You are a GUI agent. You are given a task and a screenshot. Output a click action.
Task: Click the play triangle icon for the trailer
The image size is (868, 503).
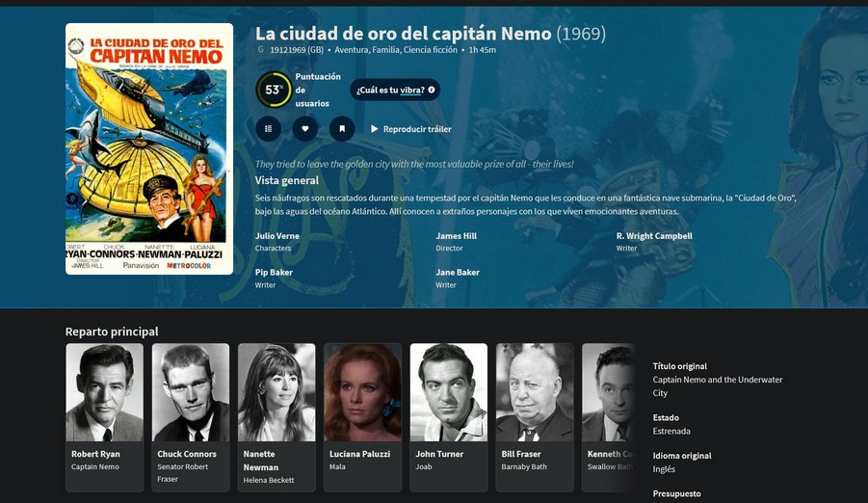pyautogui.click(x=375, y=128)
